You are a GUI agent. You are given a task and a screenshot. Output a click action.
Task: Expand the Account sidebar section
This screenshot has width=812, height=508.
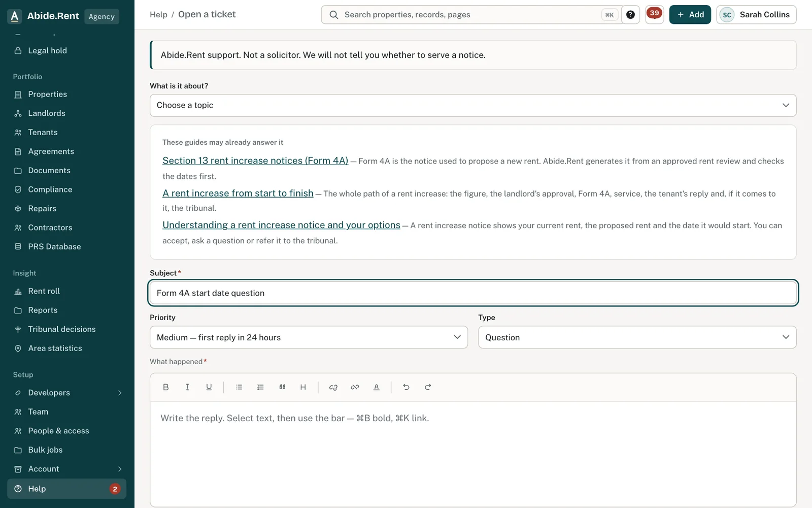pyautogui.click(x=67, y=469)
